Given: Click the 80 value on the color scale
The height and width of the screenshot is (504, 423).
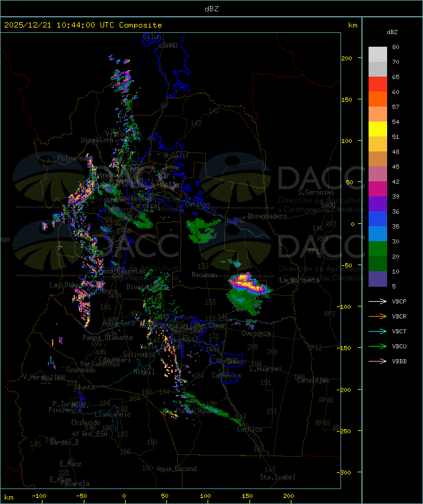Looking at the screenshot, I should tap(395, 47).
